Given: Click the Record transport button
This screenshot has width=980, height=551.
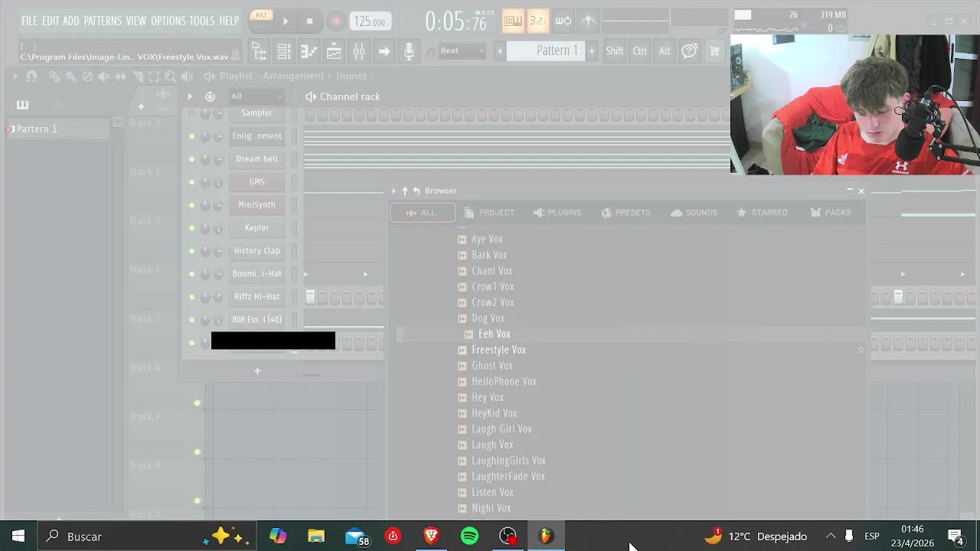Looking at the screenshot, I should 336,21.
